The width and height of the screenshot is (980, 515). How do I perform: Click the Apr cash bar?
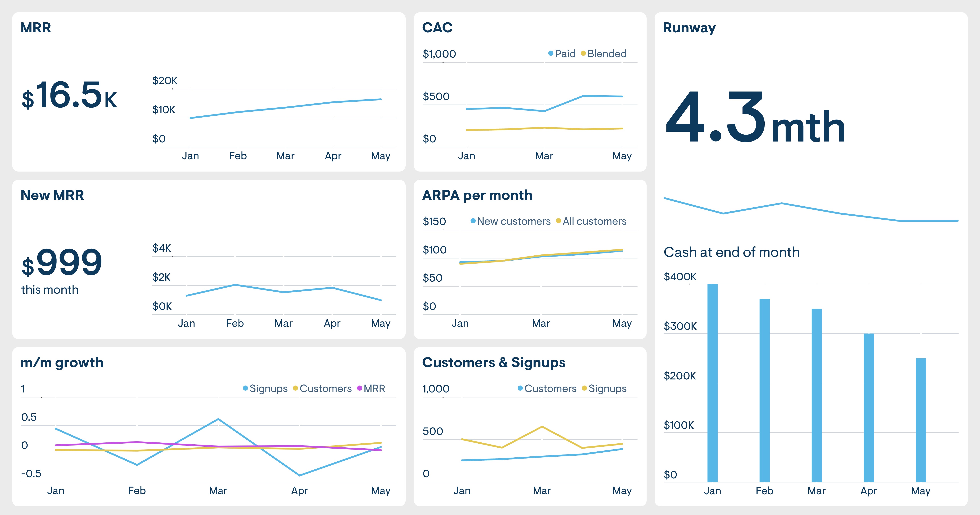tap(869, 407)
